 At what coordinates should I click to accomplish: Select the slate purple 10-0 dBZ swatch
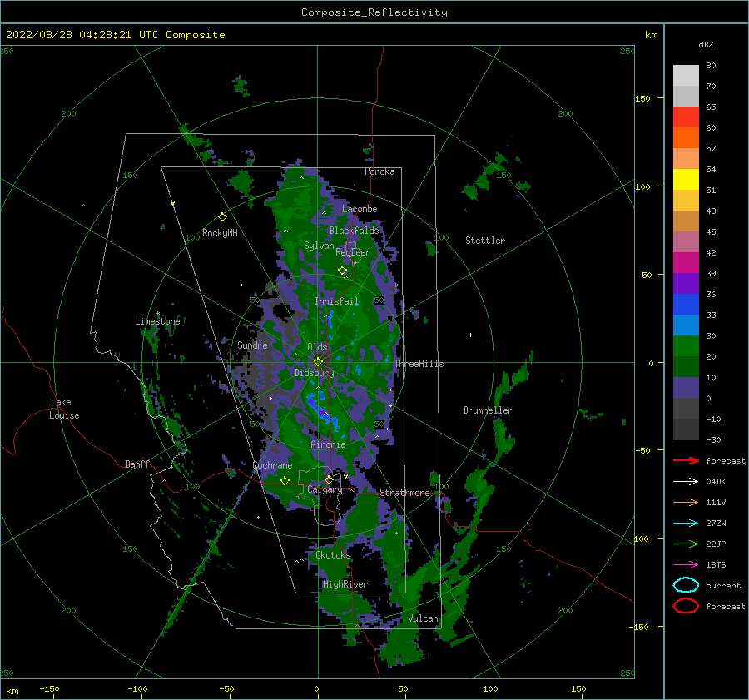click(x=686, y=388)
